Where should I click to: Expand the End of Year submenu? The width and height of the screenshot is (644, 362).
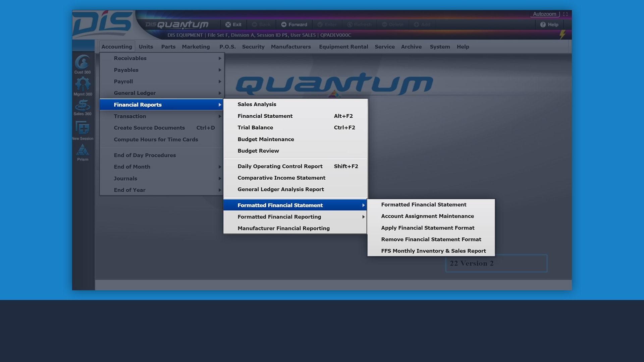162,190
